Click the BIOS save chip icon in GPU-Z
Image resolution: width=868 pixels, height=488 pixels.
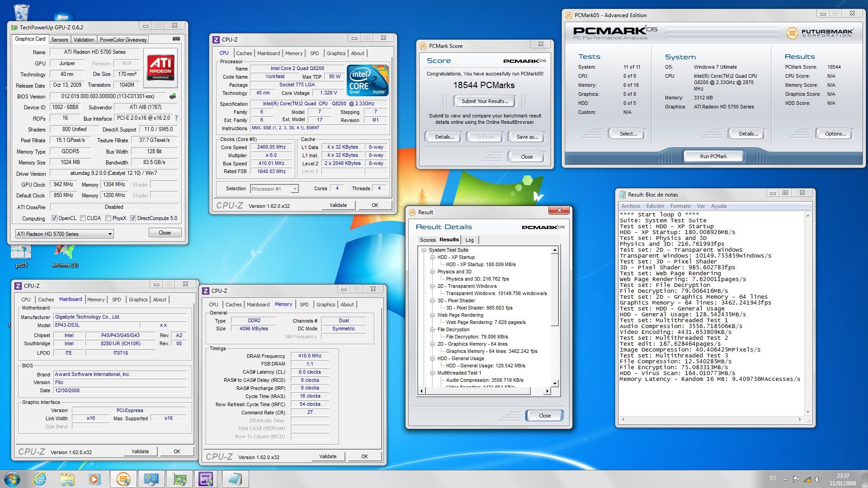(172, 96)
